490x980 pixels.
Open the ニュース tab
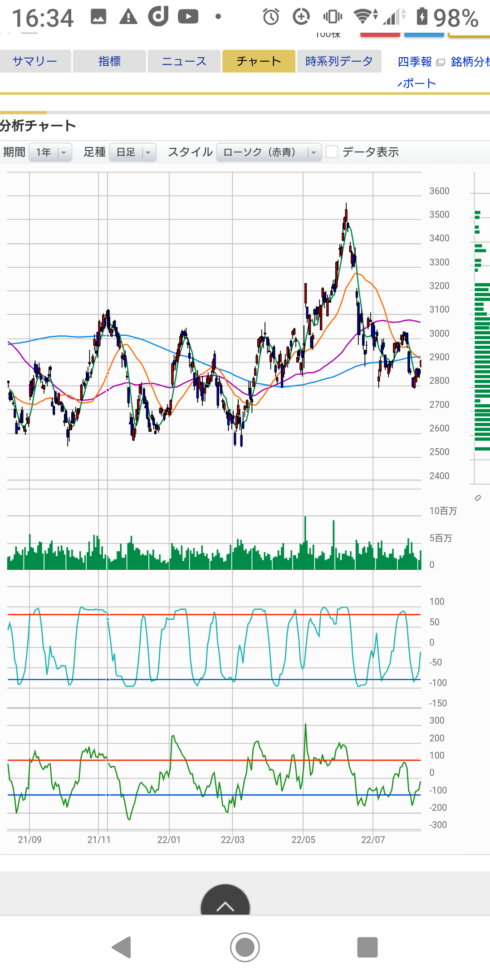tap(184, 61)
